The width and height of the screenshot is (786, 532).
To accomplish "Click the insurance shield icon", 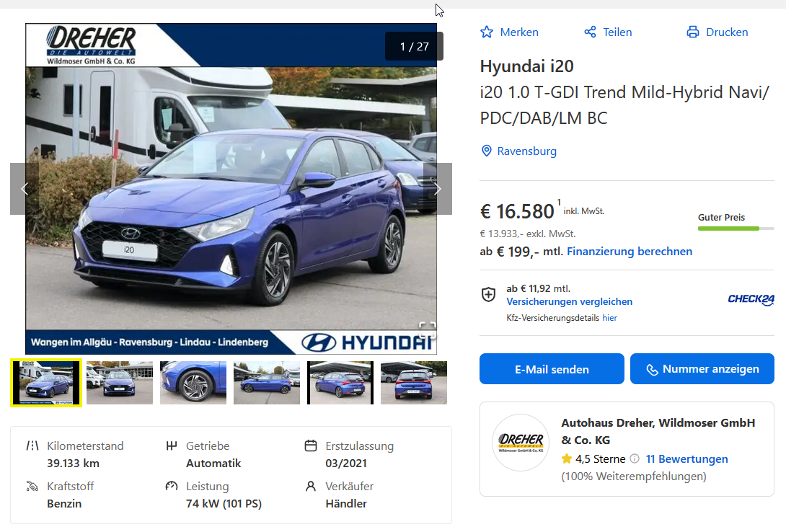I will [488, 295].
